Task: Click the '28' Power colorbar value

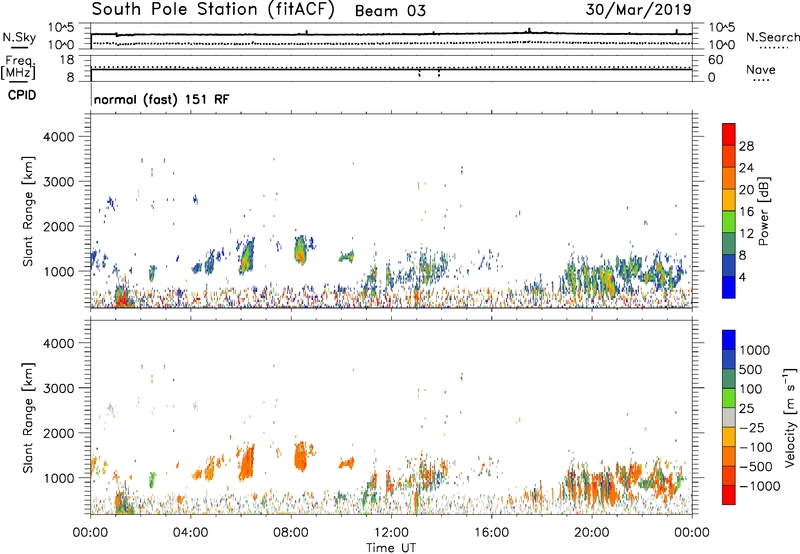Action: pos(746,146)
